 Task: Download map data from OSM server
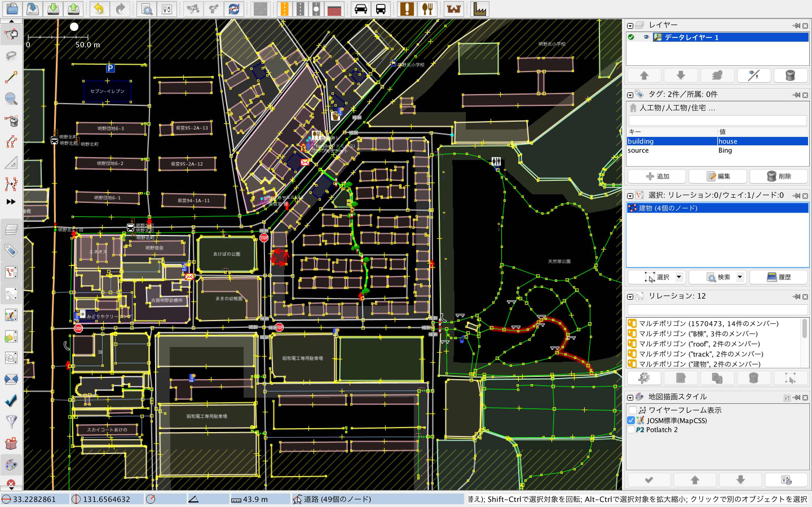pyautogui.click(x=53, y=9)
